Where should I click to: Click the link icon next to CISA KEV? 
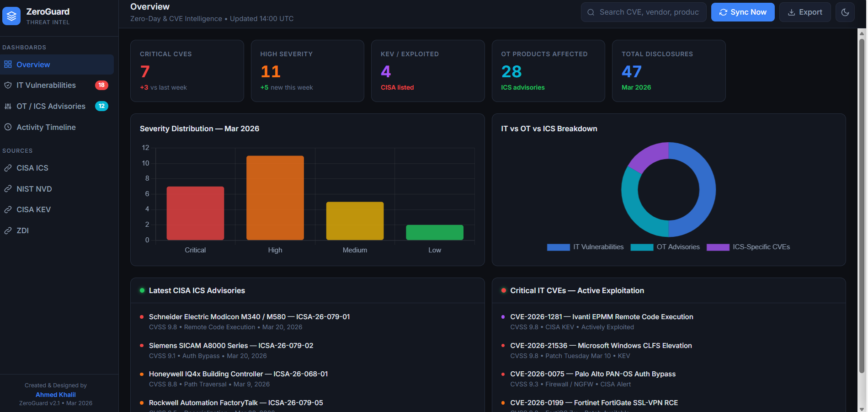tap(8, 209)
